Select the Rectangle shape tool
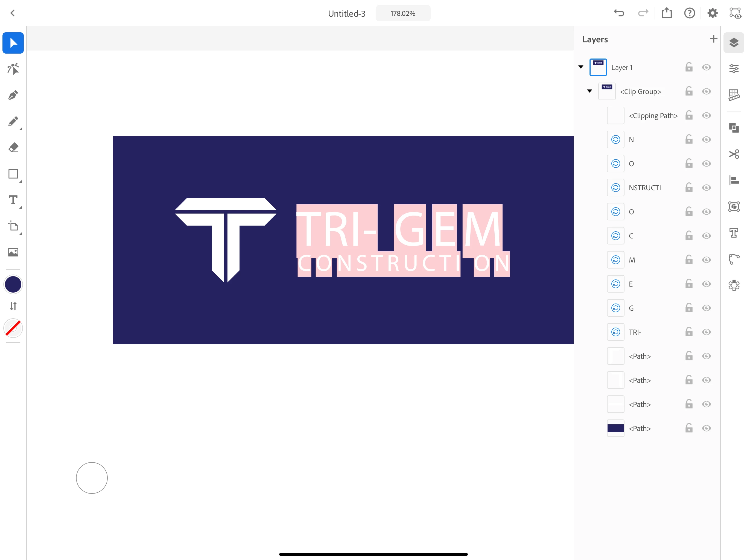The width and height of the screenshot is (747, 560). [x=13, y=174]
